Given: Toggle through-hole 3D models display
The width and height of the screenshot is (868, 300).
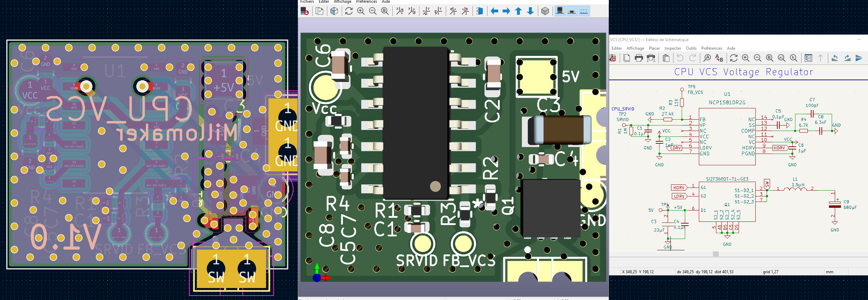Looking at the screenshot, I should (560, 11).
